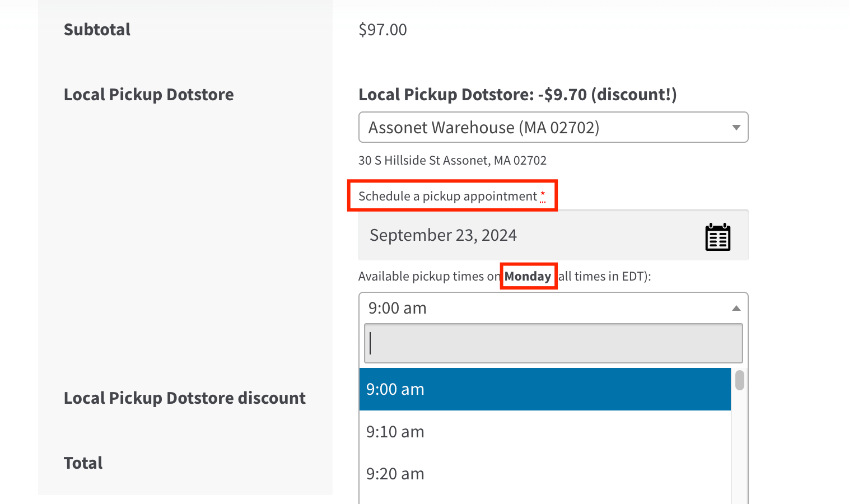Click the $97.00 subtotal amount
Viewport: 849px width, 504px height.
[x=382, y=29]
